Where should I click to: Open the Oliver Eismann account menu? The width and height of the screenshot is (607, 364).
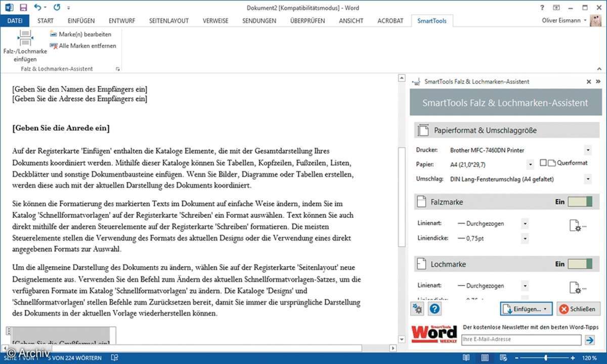pyautogui.click(x=564, y=21)
